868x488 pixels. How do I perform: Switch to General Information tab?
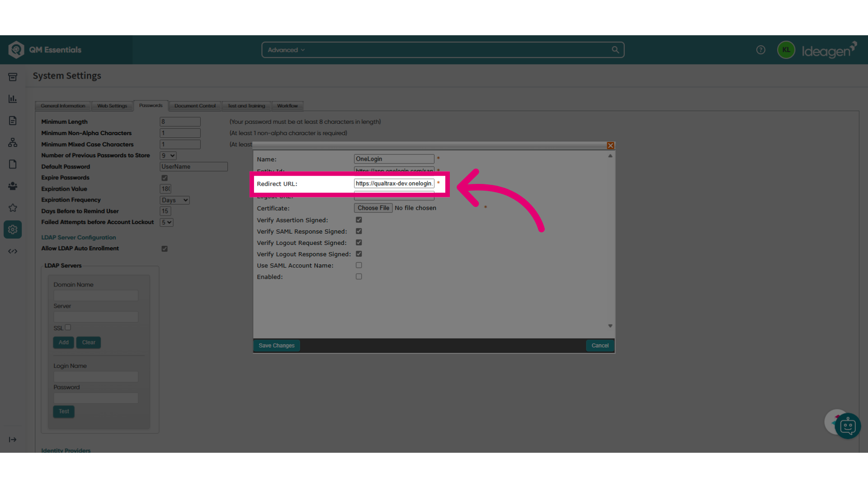pos(63,106)
